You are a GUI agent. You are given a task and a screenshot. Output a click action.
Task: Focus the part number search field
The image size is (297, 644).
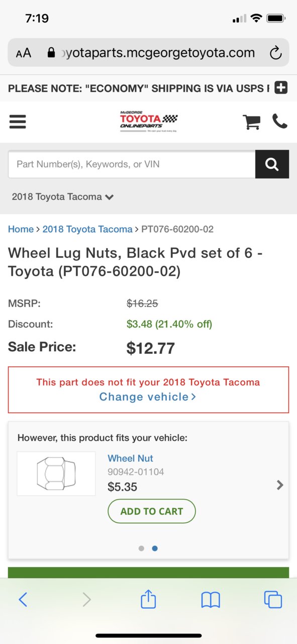click(x=132, y=164)
